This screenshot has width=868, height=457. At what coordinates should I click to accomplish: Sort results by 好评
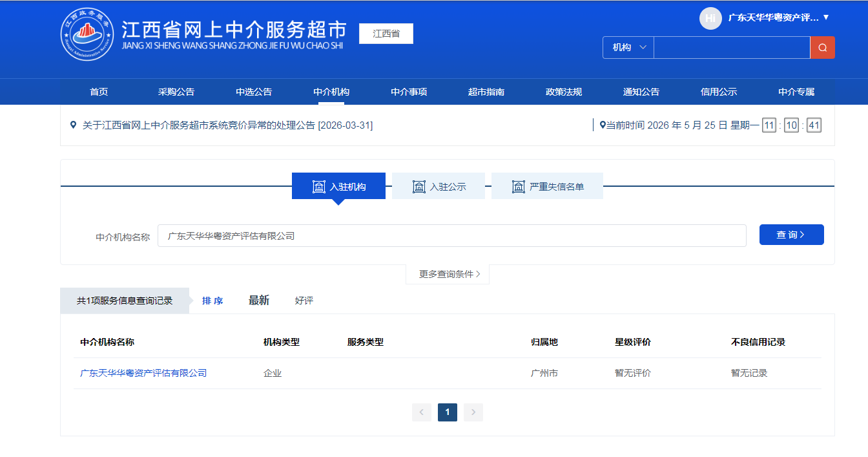point(304,301)
